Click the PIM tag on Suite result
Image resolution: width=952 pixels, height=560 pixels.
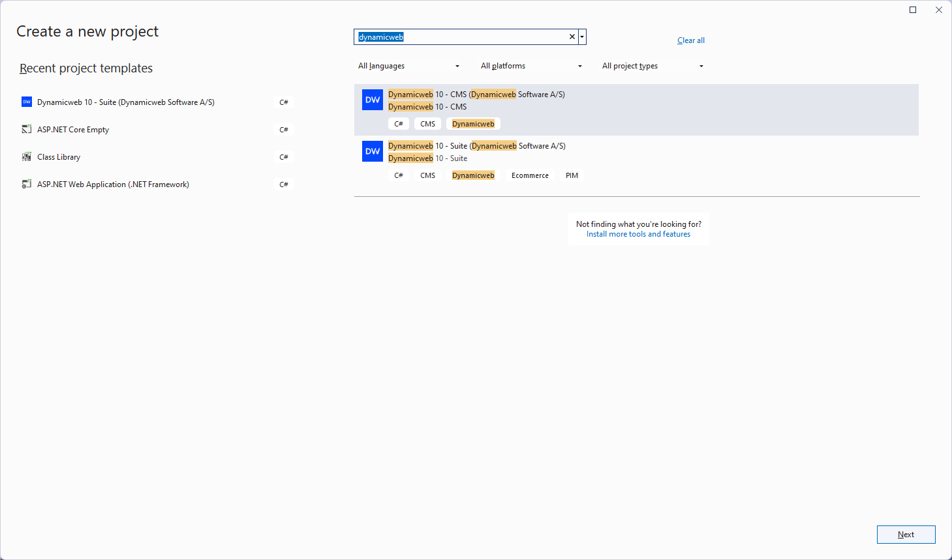click(x=572, y=175)
